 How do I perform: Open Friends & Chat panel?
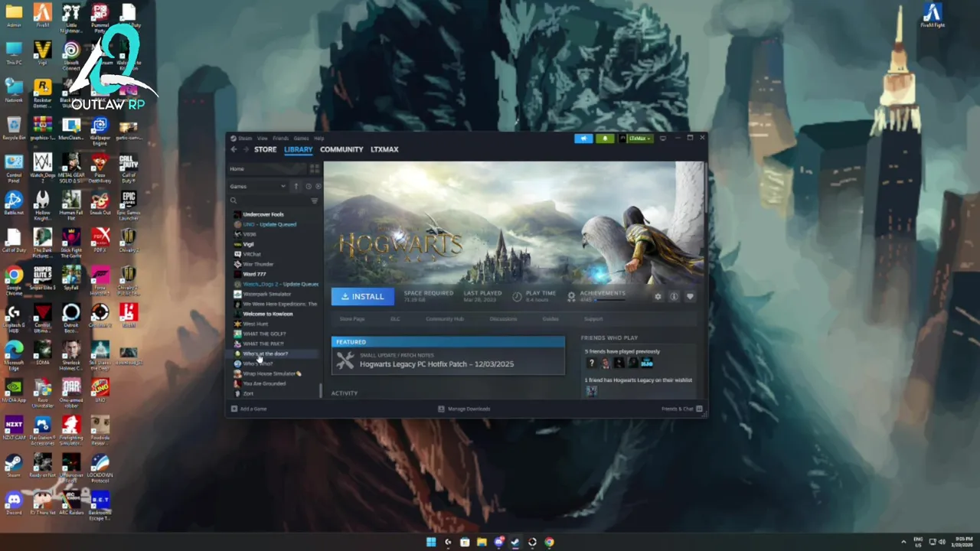(681, 409)
